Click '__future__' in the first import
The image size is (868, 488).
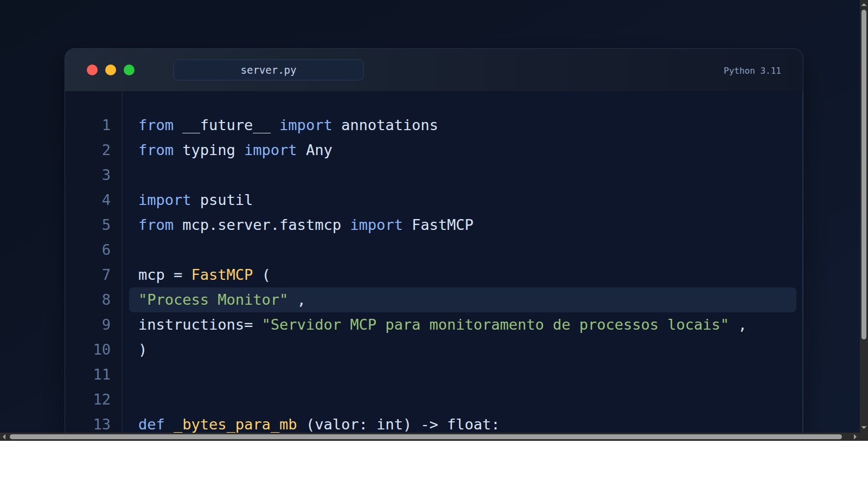click(x=226, y=126)
